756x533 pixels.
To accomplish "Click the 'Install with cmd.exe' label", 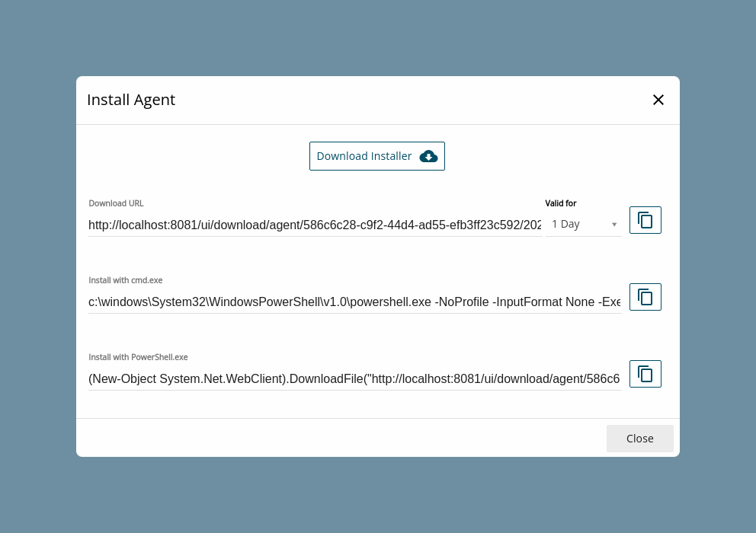I will (125, 280).
